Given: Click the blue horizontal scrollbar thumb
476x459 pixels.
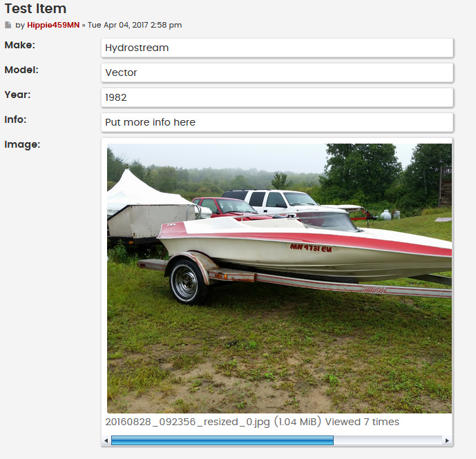Looking at the screenshot, I should [222, 440].
